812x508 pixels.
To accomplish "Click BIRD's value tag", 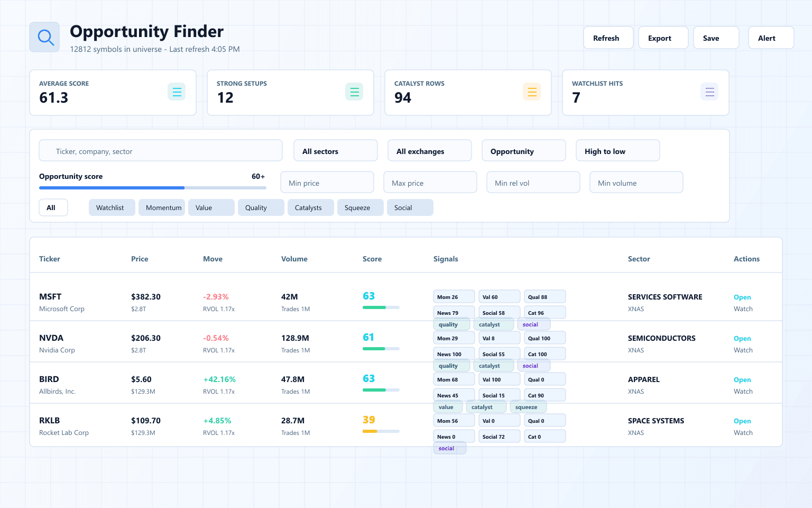I will pyautogui.click(x=448, y=407).
